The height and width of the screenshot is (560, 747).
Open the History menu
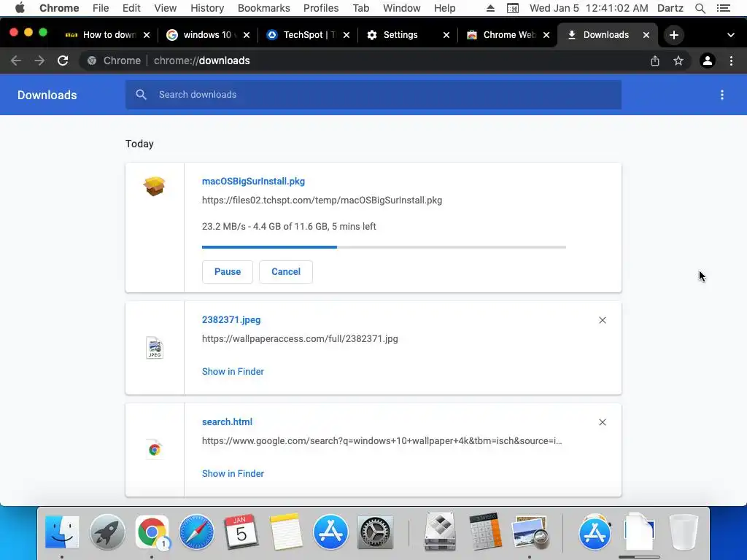(207, 8)
